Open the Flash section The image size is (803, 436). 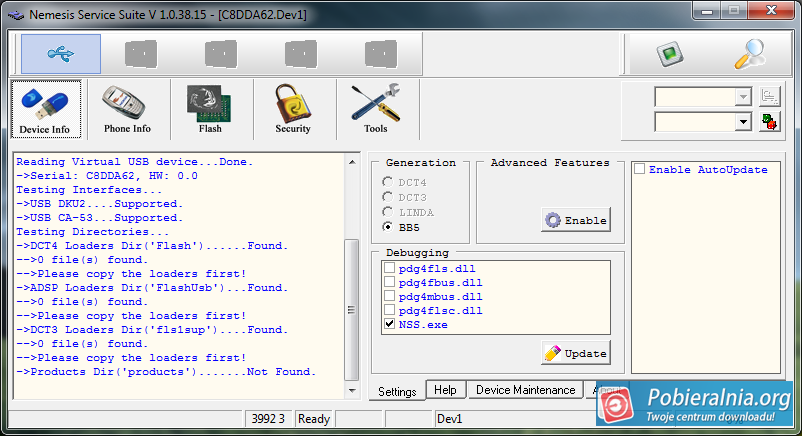tap(210, 109)
